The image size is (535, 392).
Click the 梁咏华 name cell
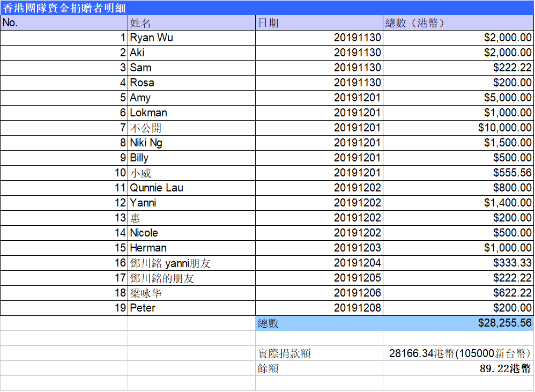[x=191, y=293]
